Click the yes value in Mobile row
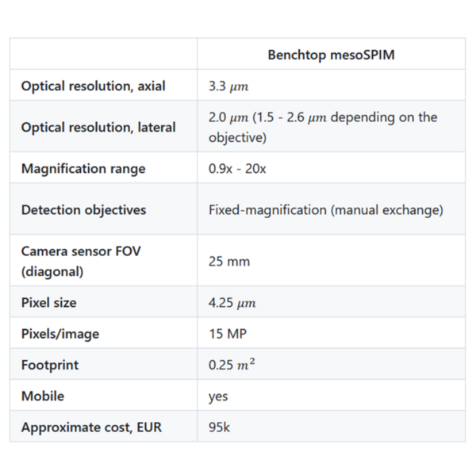The image size is (476, 475). click(218, 396)
